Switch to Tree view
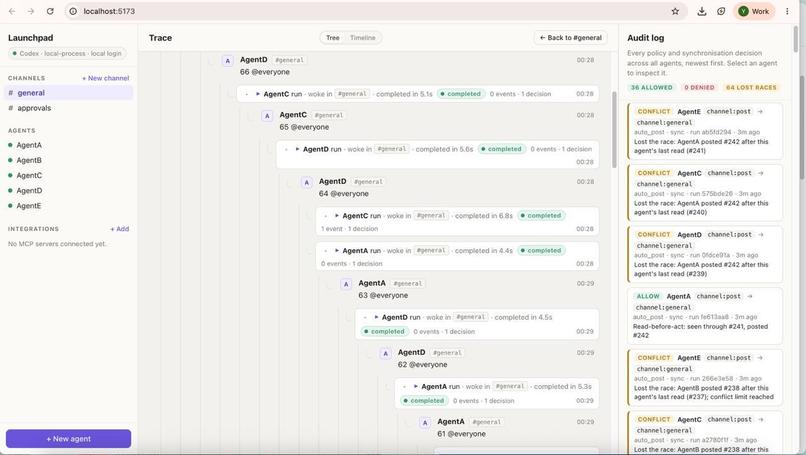 (x=333, y=38)
